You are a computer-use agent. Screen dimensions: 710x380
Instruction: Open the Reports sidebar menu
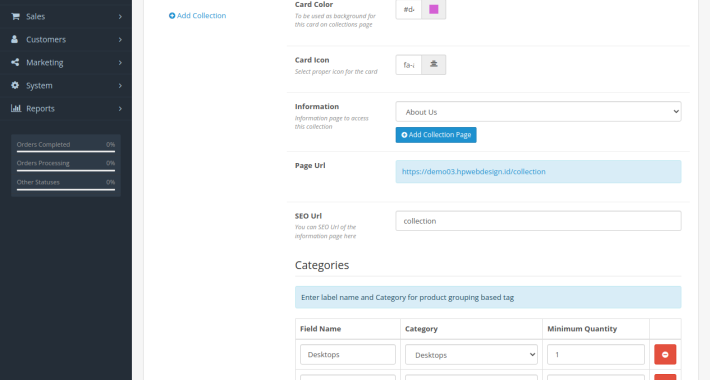coord(66,109)
